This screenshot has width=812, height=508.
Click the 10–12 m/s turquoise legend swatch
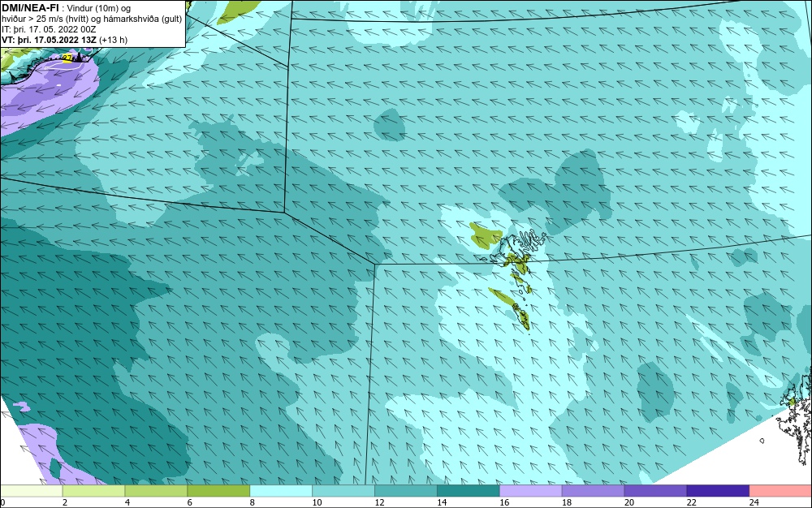343,491
